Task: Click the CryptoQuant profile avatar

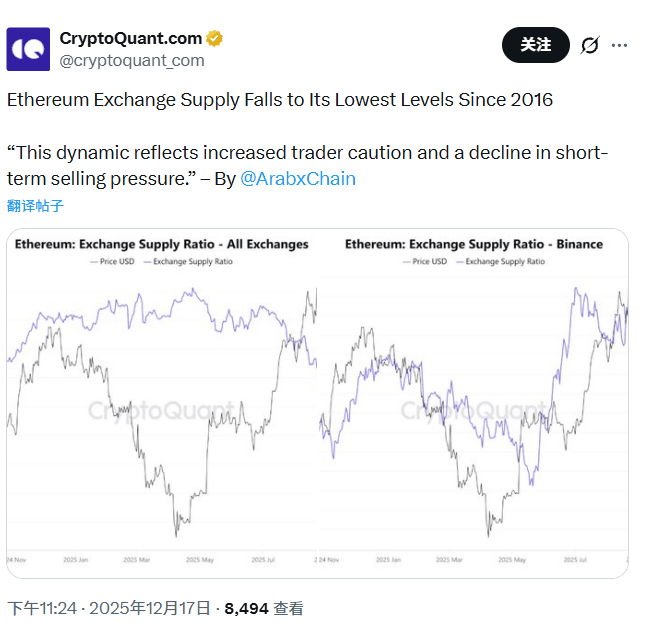Action: [x=28, y=49]
